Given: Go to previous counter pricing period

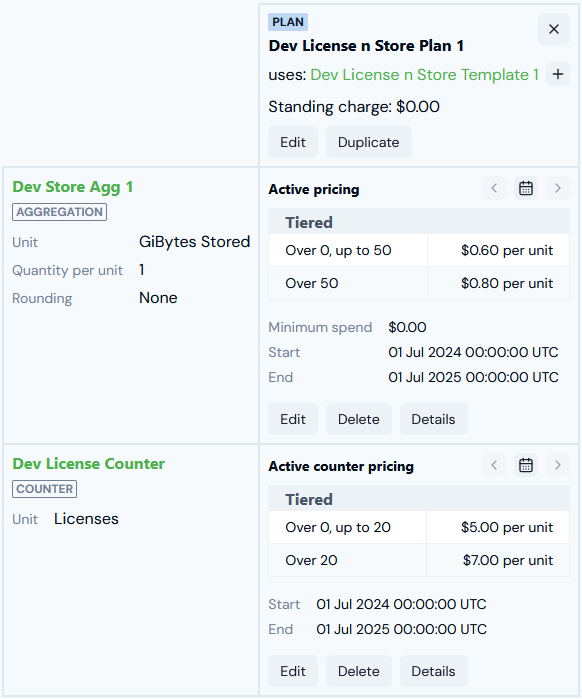Looking at the screenshot, I should pos(494,465).
